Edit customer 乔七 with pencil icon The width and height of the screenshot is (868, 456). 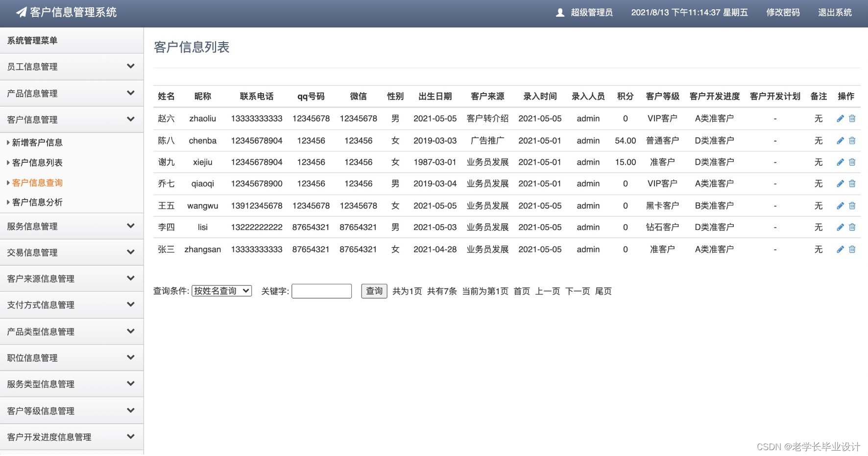840,183
